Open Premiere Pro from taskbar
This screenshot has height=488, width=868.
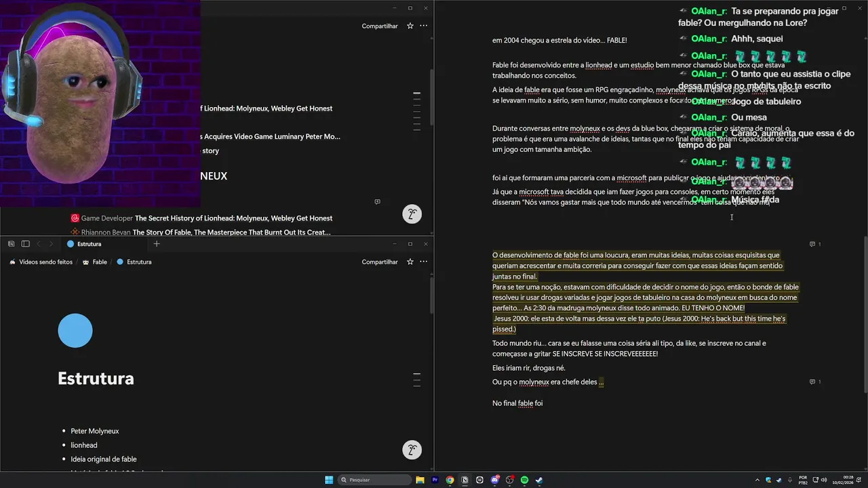435,480
